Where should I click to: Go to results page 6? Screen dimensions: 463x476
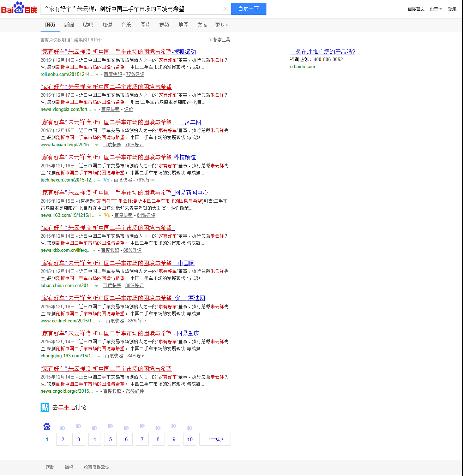coord(126,439)
